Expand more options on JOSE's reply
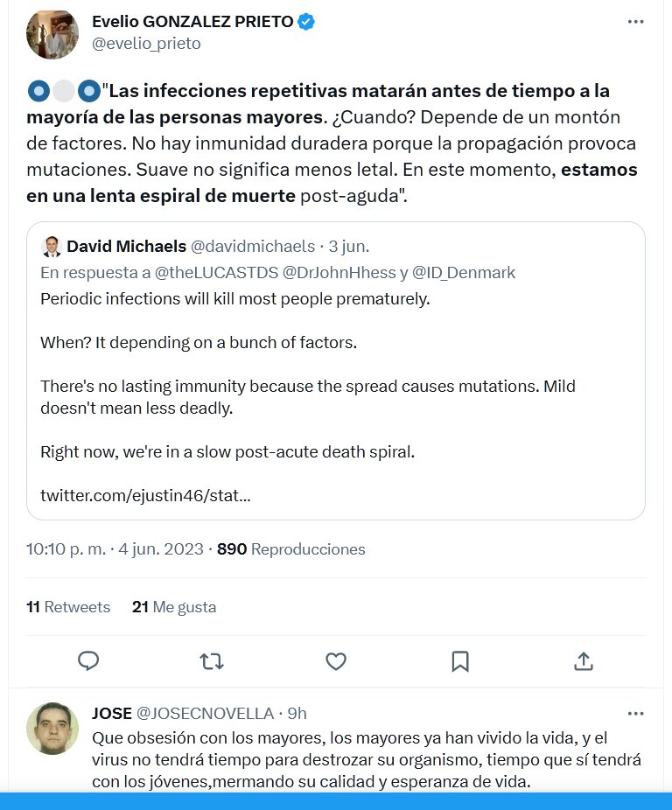 point(636,713)
